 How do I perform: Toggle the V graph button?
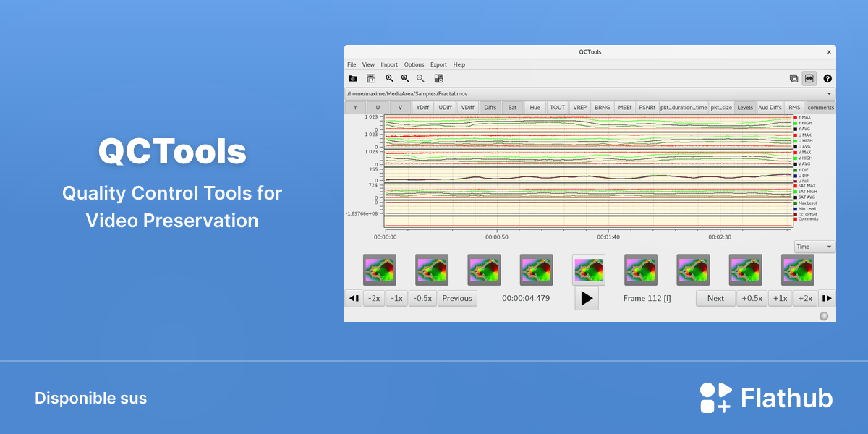tap(400, 107)
